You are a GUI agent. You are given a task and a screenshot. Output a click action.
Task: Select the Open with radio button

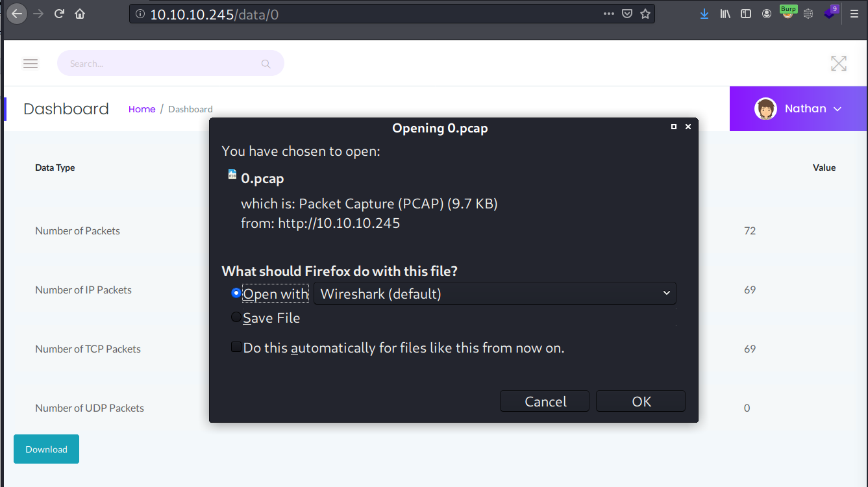pos(236,293)
